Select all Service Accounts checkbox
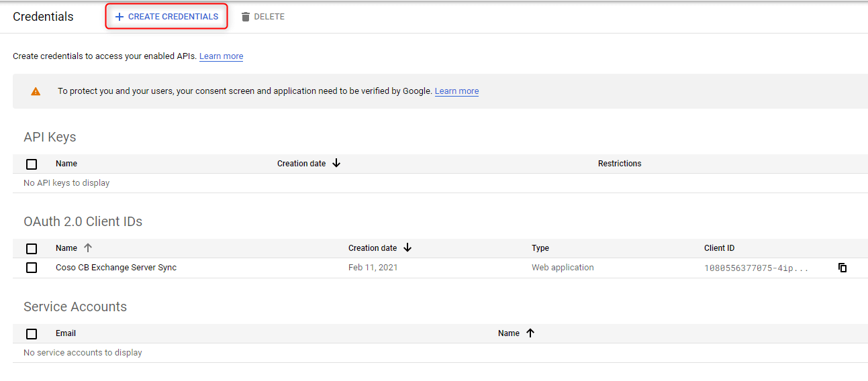Image resolution: width=868 pixels, height=381 pixels. pos(32,333)
